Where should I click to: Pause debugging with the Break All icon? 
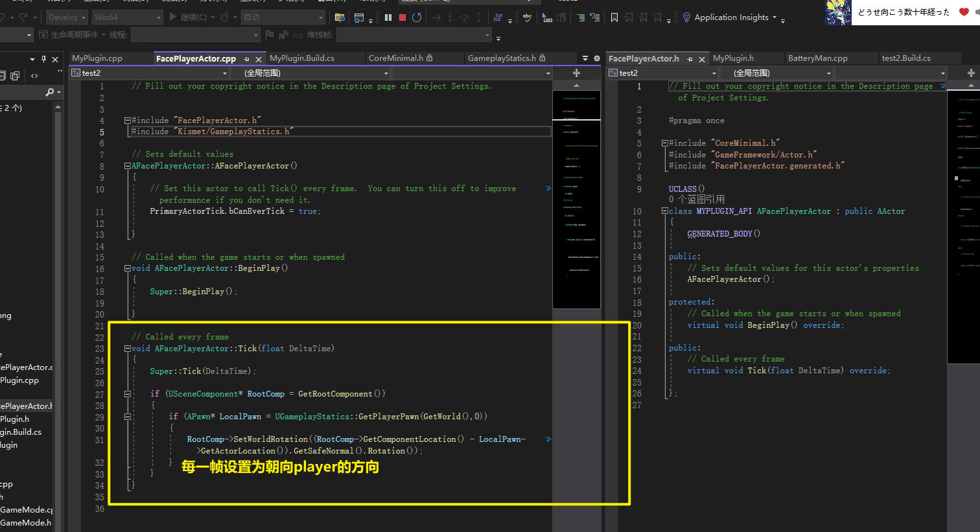[388, 17]
